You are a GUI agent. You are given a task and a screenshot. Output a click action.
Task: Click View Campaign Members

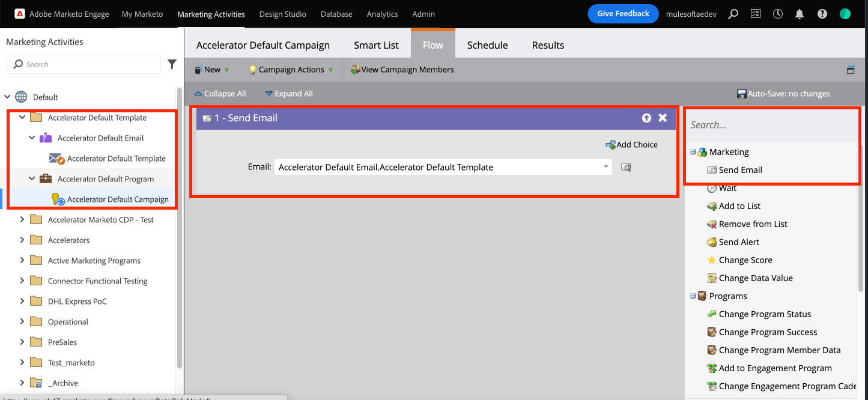coord(402,70)
